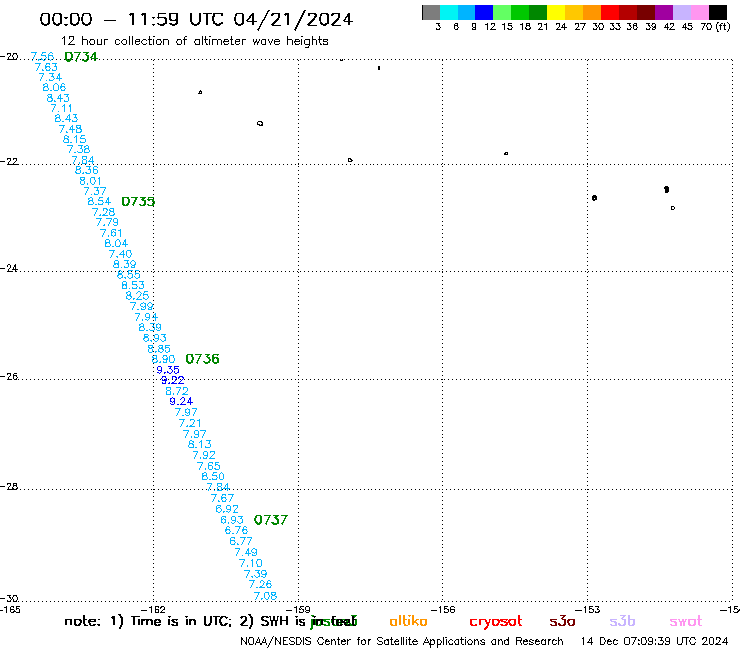This screenshot has width=740, height=650.
Task: Click the s3b satellite label
Action: [622, 621]
